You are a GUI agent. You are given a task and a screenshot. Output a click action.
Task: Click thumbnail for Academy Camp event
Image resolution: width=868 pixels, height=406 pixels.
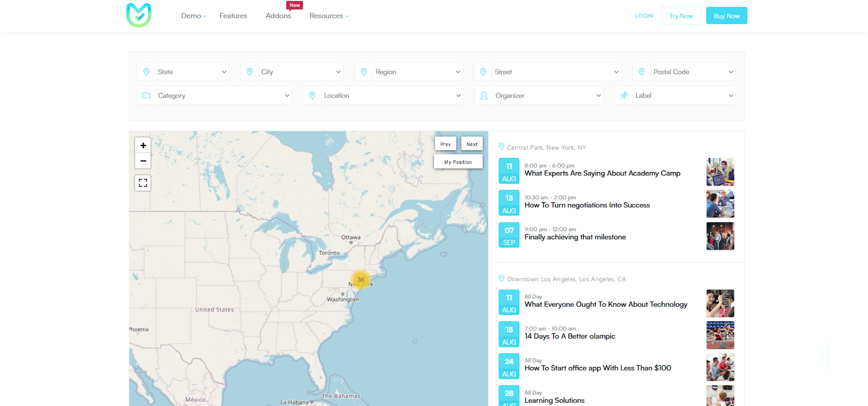click(x=720, y=172)
